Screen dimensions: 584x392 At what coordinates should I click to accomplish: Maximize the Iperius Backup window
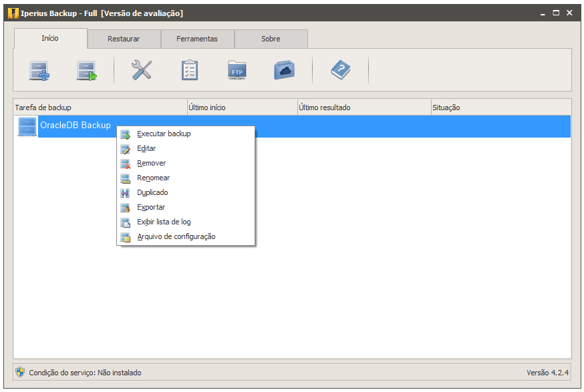coord(556,13)
